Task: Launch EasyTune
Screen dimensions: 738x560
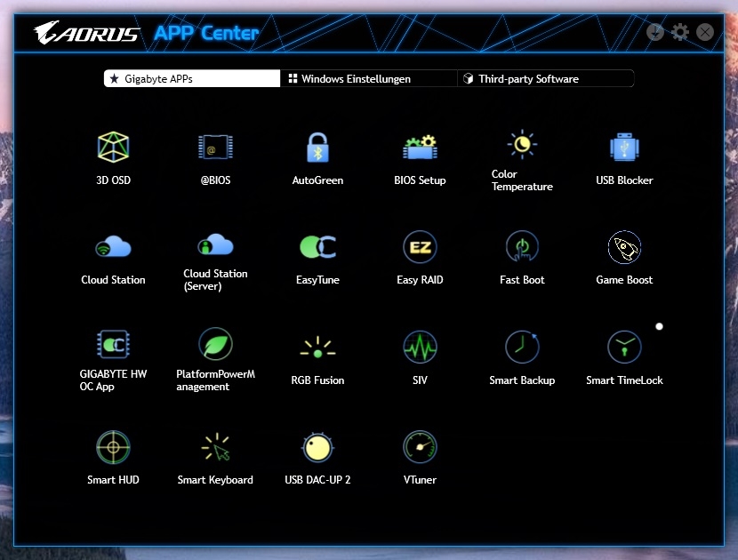Action: click(x=317, y=246)
